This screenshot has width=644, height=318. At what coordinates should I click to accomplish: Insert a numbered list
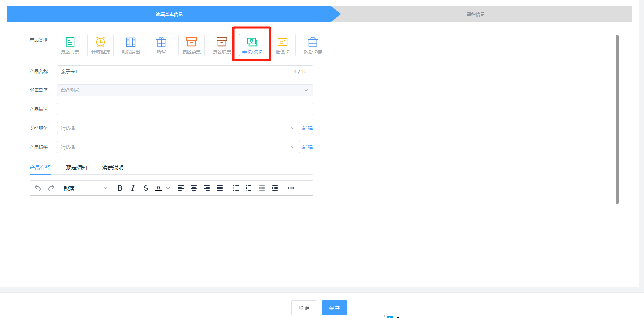[x=249, y=188]
